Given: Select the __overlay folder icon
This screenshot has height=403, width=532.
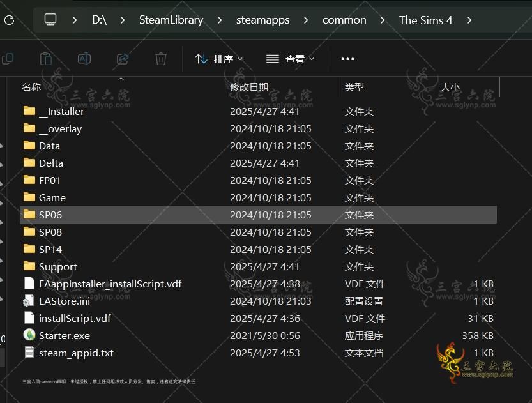Looking at the screenshot, I should [29, 128].
